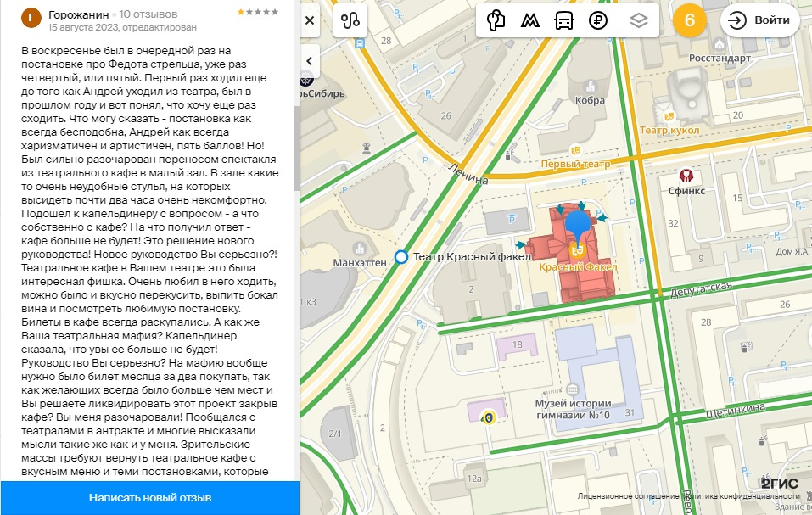Toggle paid parking ruble icon
The width and height of the screenshot is (812, 515).
click(x=598, y=20)
